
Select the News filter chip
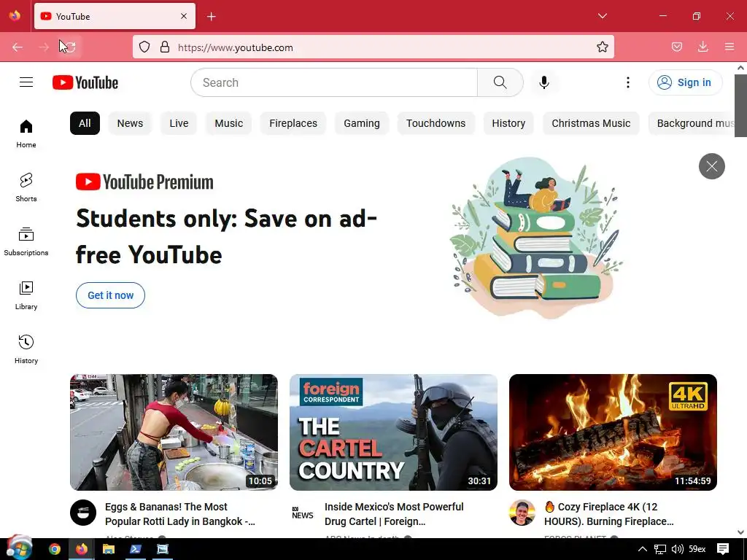click(130, 123)
